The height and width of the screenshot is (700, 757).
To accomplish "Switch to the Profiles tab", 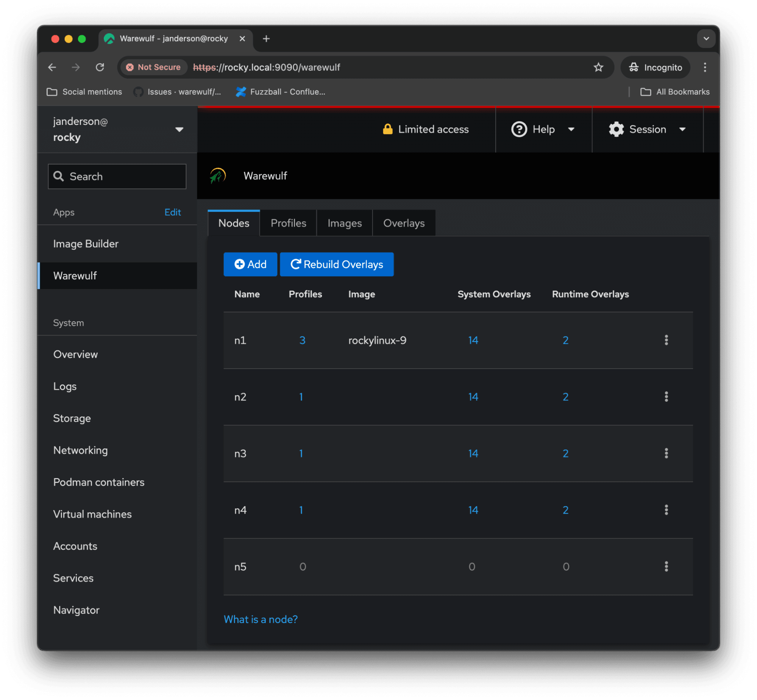I will [289, 223].
